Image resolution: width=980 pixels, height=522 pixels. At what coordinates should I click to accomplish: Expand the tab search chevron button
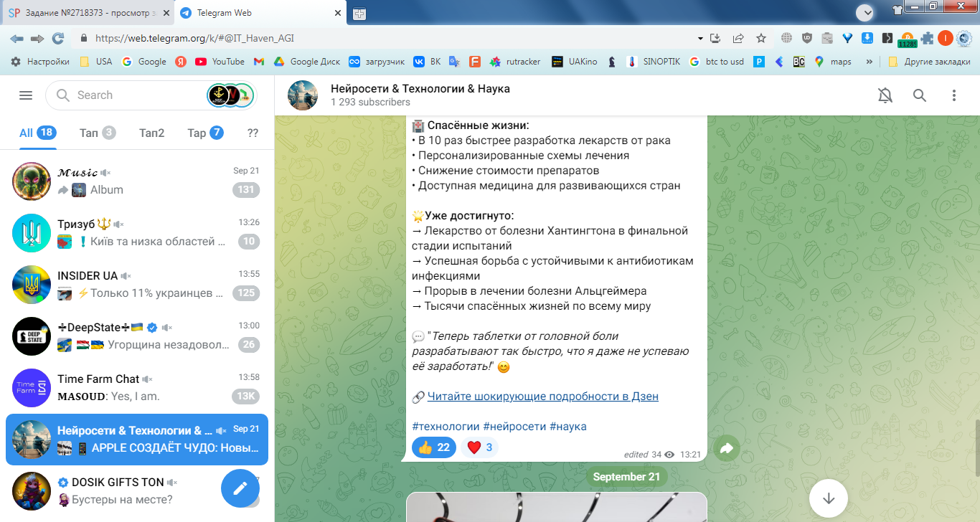click(x=865, y=12)
